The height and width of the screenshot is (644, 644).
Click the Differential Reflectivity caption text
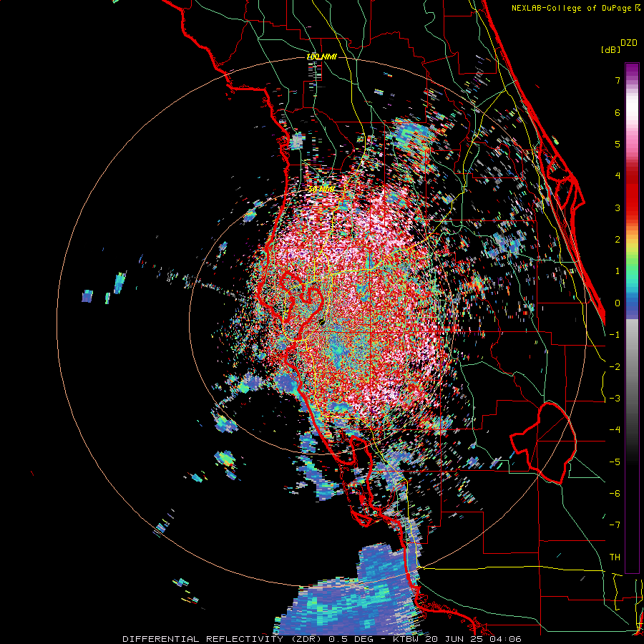321,639
